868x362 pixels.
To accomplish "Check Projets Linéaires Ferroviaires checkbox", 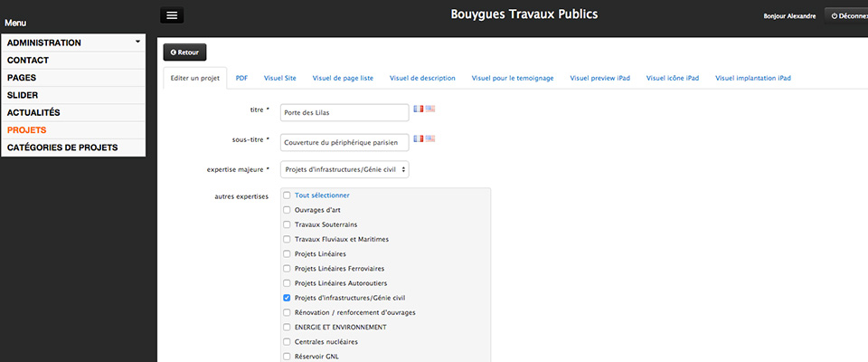I will (287, 268).
